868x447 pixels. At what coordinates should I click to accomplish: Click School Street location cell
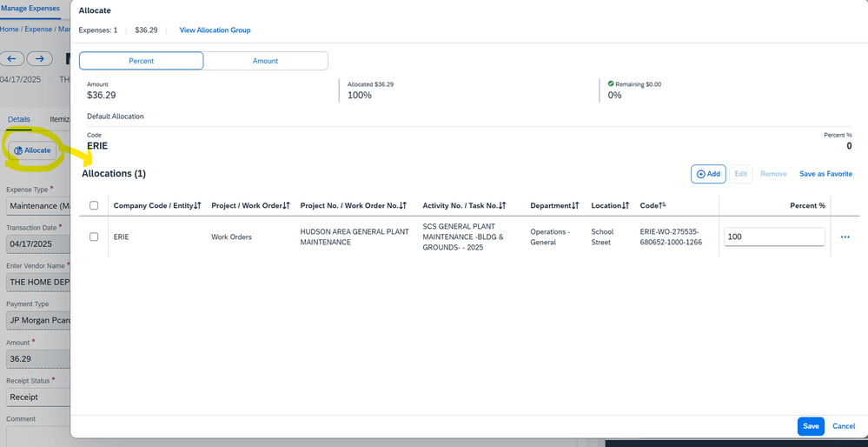click(603, 237)
